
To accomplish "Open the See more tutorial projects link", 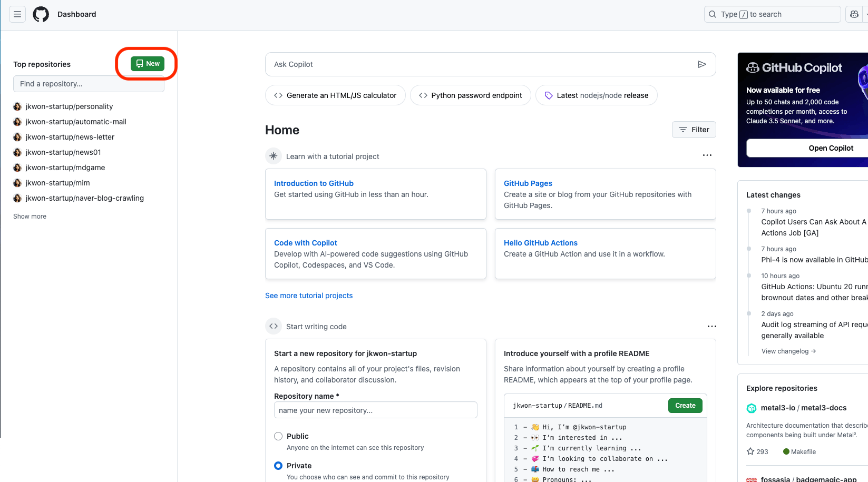I will tap(309, 296).
